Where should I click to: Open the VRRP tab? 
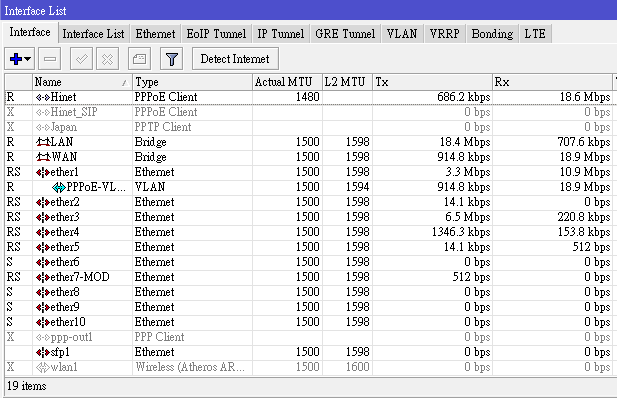click(x=445, y=34)
